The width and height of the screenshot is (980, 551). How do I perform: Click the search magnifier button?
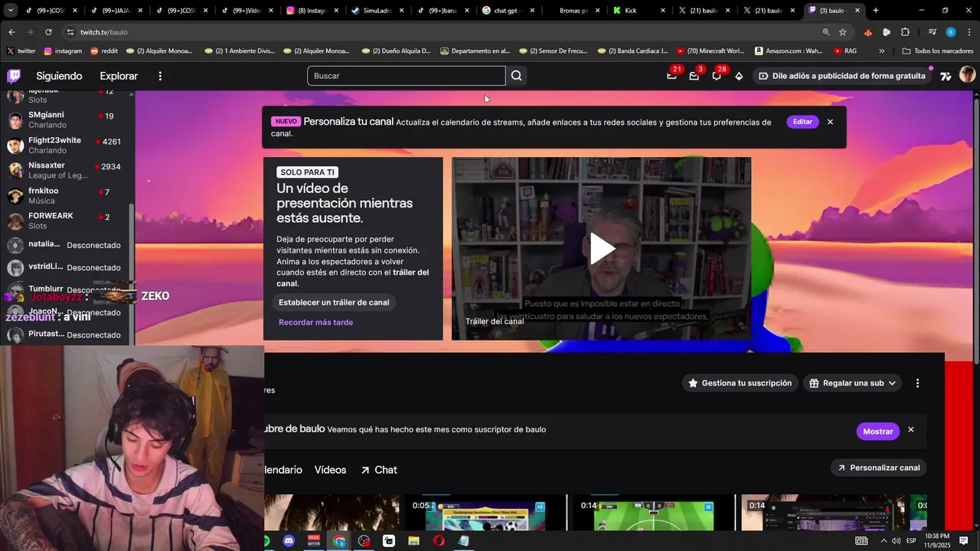click(517, 76)
